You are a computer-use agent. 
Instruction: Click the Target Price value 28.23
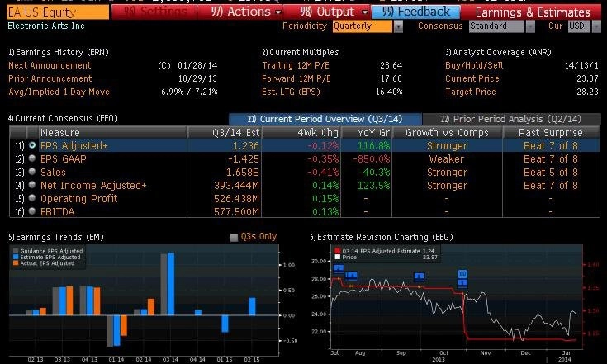(587, 92)
